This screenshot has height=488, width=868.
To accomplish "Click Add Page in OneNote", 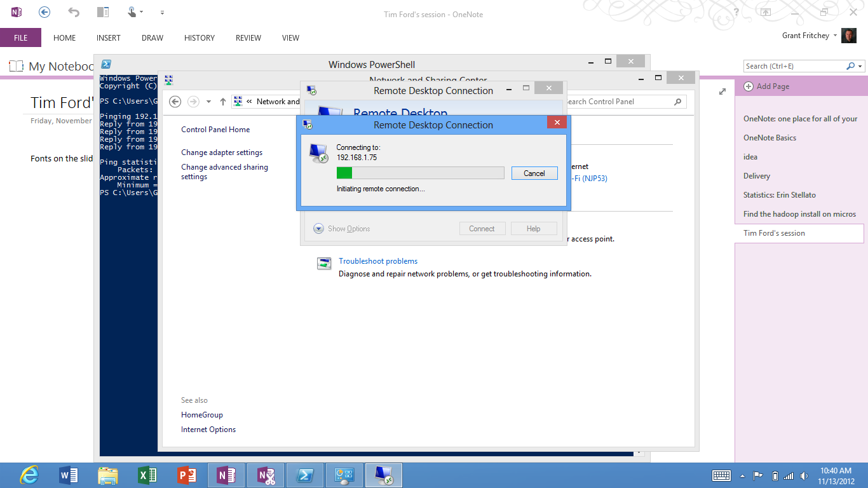I will [x=766, y=86].
